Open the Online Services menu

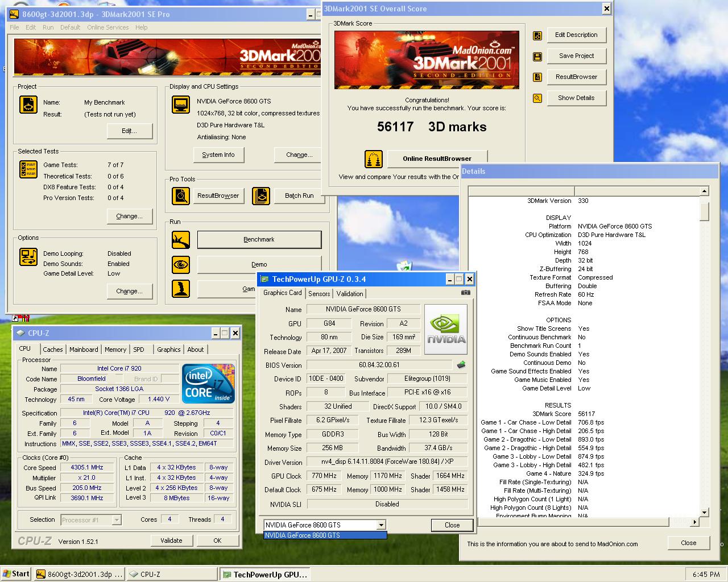coord(108,27)
